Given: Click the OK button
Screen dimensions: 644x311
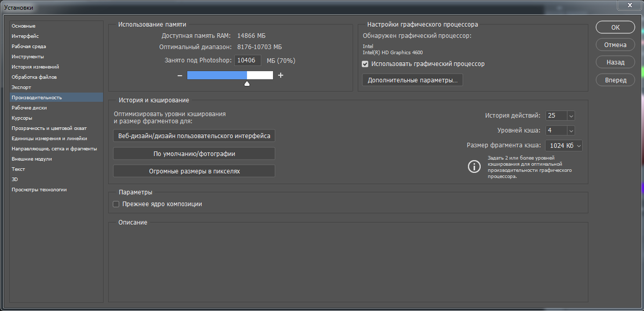Looking at the screenshot, I should (x=616, y=27).
